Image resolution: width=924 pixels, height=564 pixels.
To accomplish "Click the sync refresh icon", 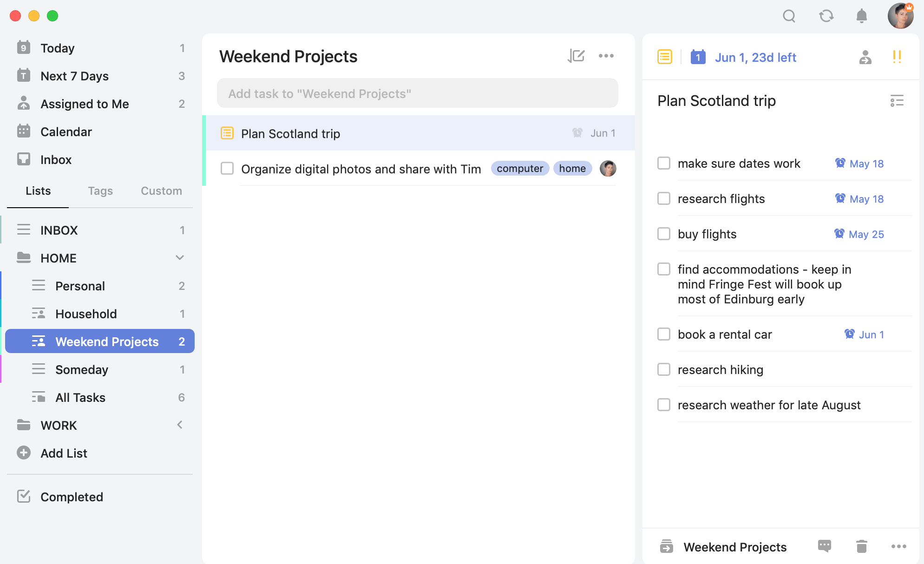I will 826,16.
